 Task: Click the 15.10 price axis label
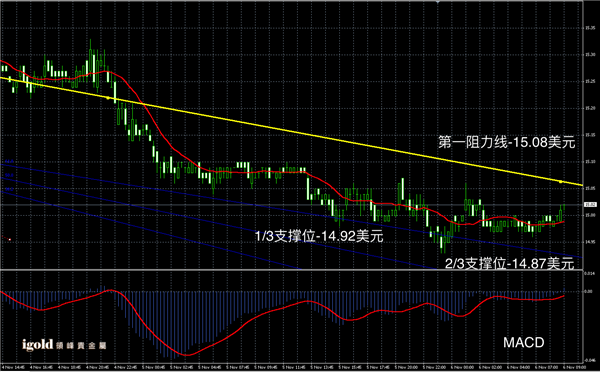(x=590, y=162)
